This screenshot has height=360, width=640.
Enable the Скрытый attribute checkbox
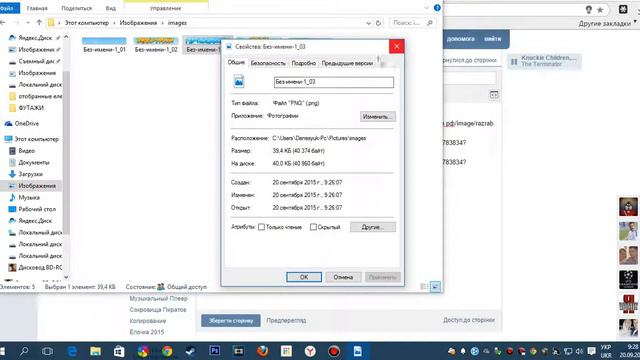pyautogui.click(x=313, y=227)
